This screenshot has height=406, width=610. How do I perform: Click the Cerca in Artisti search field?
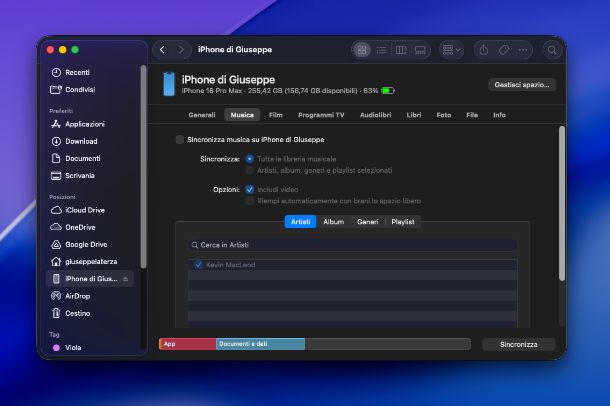[x=352, y=244]
